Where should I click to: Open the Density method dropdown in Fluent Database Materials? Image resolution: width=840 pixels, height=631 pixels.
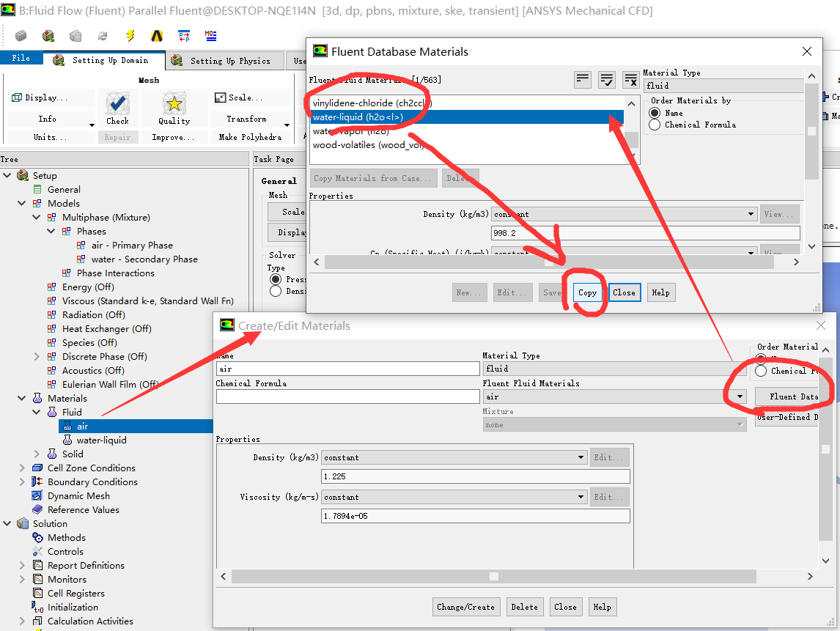pos(751,214)
